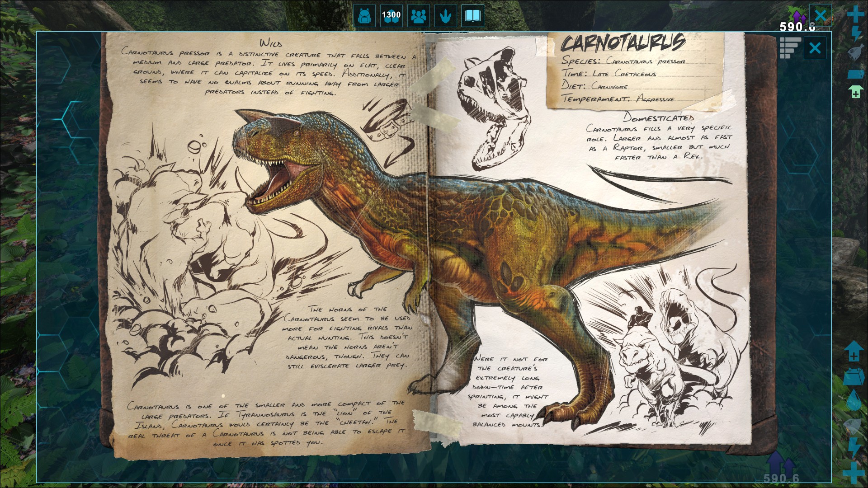Screen dimensions: 868x488
Task: Click the lower lightning bolt icon
Action: tap(854, 447)
